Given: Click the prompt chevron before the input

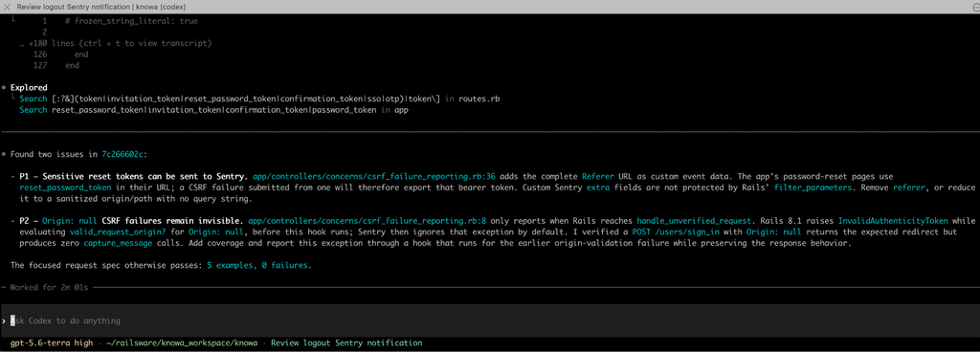Looking at the screenshot, I should click(4, 320).
